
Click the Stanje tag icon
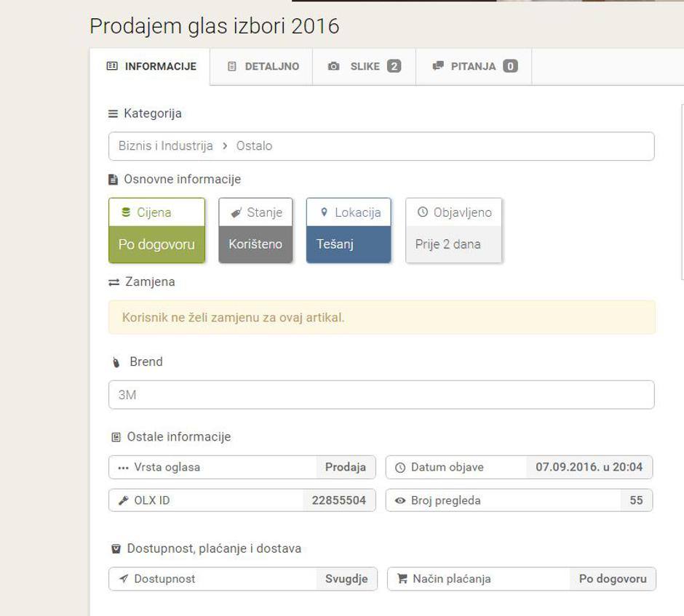(x=235, y=212)
